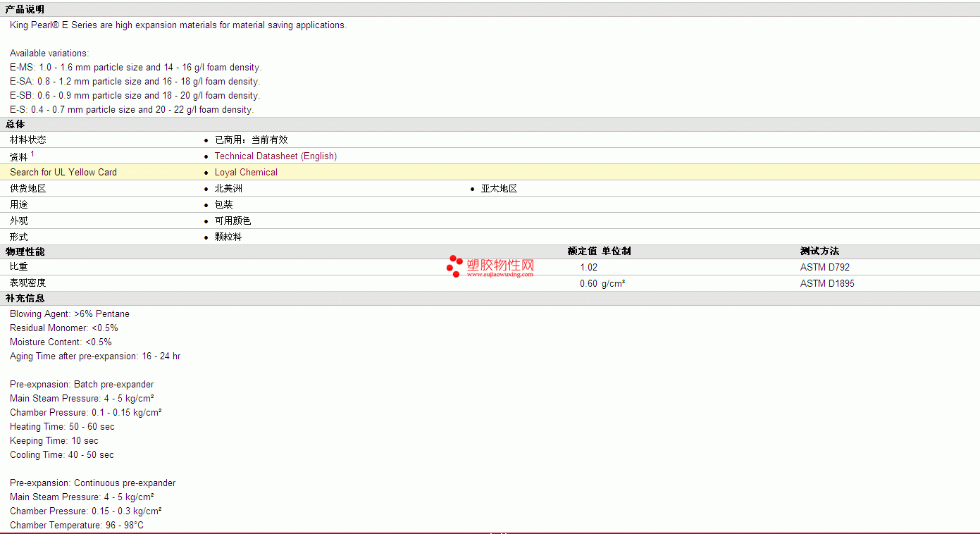Click the 单位制 column header
980x534 pixels.
click(616, 251)
